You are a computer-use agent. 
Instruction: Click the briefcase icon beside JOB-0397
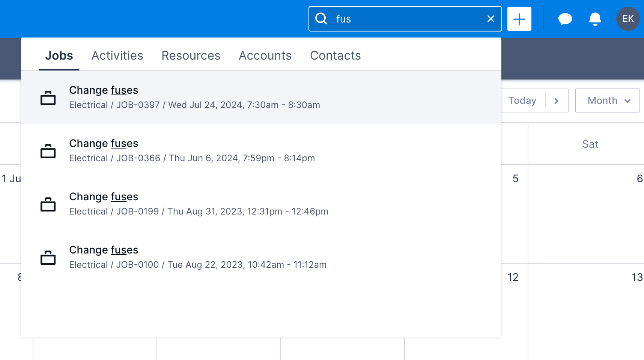[x=48, y=98]
